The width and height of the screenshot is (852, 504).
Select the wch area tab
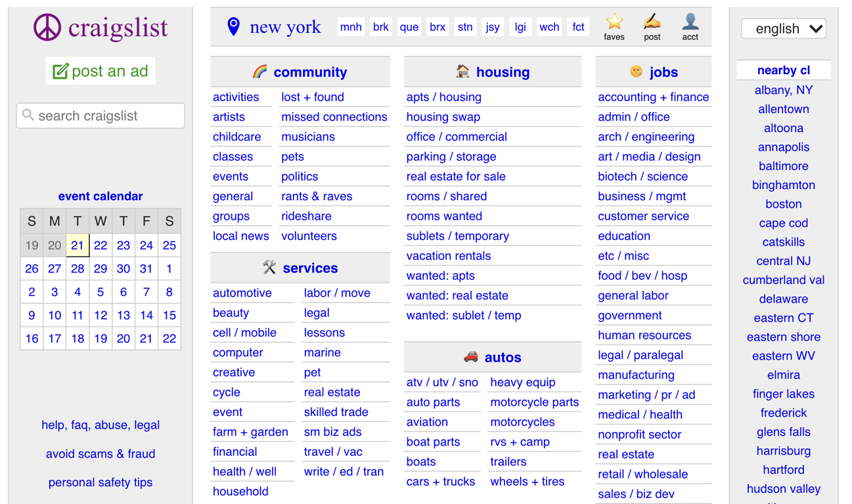(x=549, y=27)
